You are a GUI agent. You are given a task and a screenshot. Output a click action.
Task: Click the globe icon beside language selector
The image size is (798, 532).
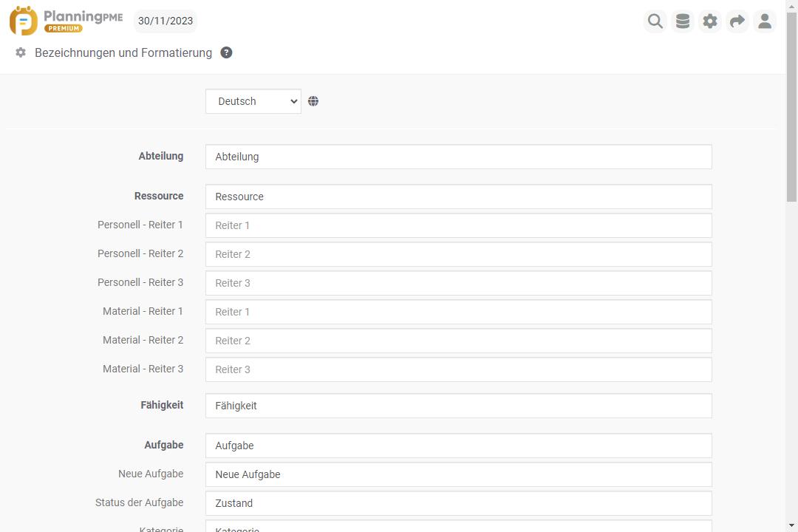313,101
